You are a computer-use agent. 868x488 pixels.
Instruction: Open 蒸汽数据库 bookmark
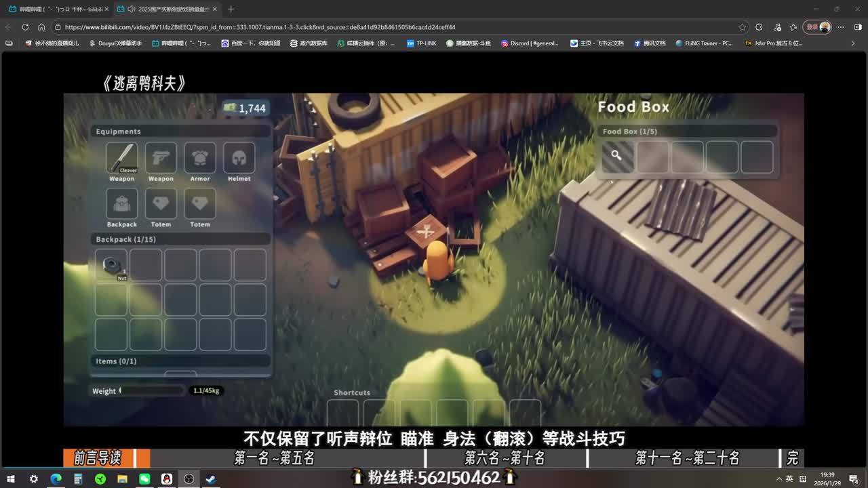click(x=309, y=43)
